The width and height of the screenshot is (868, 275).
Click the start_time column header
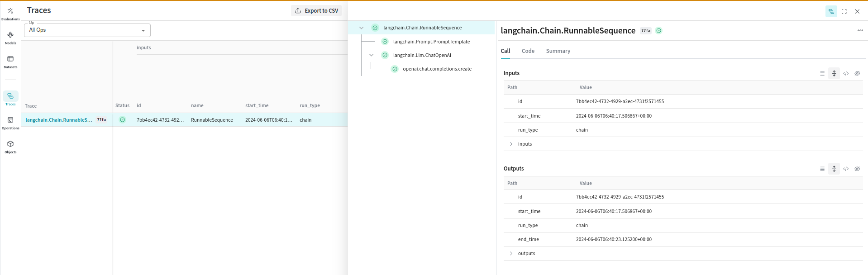click(x=257, y=106)
